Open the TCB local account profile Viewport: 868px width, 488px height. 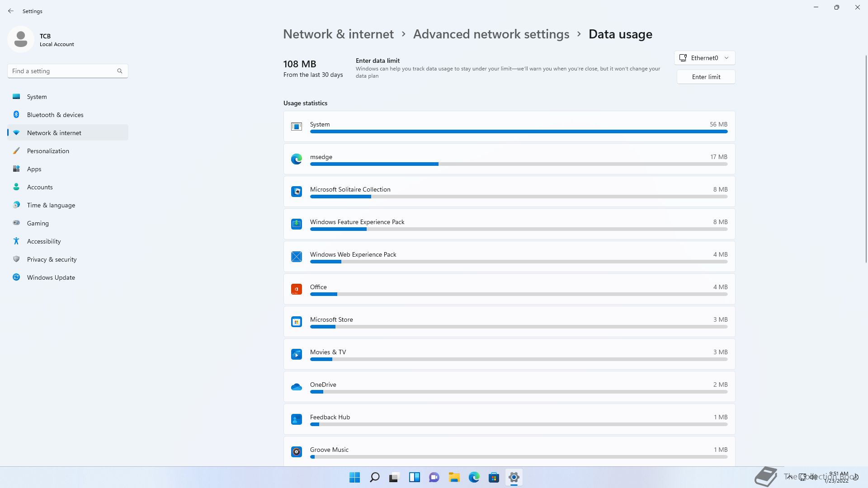[x=42, y=39]
